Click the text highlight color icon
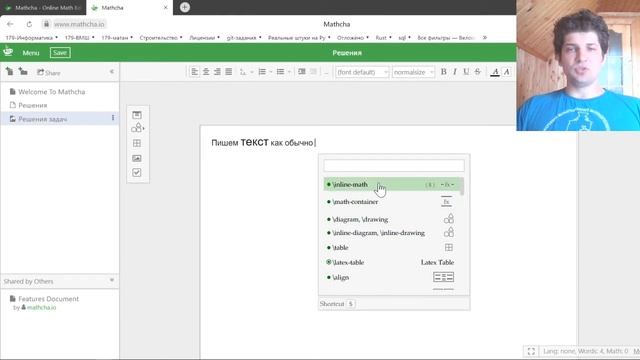This screenshot has height=360, width=640. 507,72
